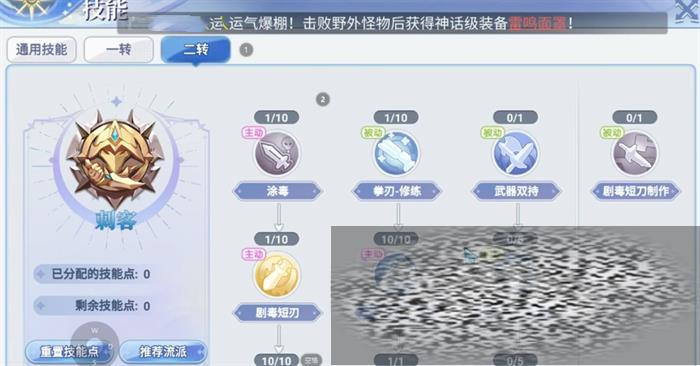This screenshot has width=700, height=366.
Task: Click the 刺客 class emblem badge
Action: pyautogui.click(x=116, y=159)
